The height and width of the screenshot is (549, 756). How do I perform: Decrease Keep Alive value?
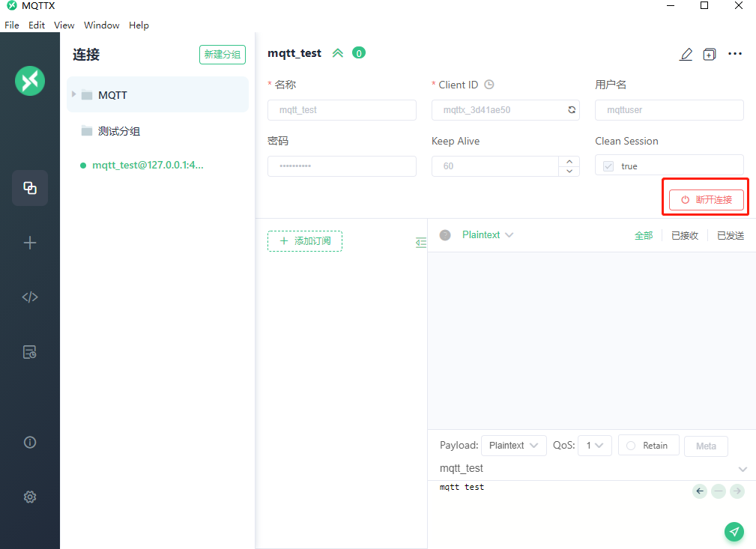pyautogui.click(x=569, y=171)
